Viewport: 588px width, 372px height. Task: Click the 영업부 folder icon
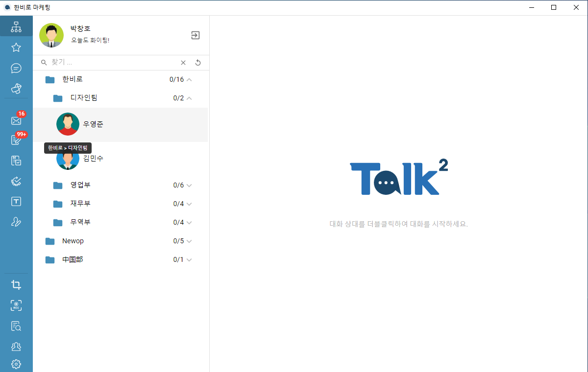coord(58,186)
